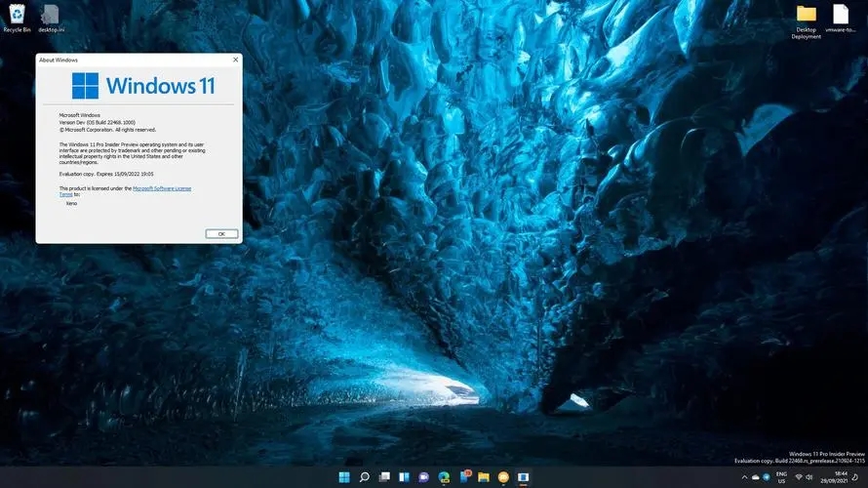Open the clock and date flyout

[834, 477]
